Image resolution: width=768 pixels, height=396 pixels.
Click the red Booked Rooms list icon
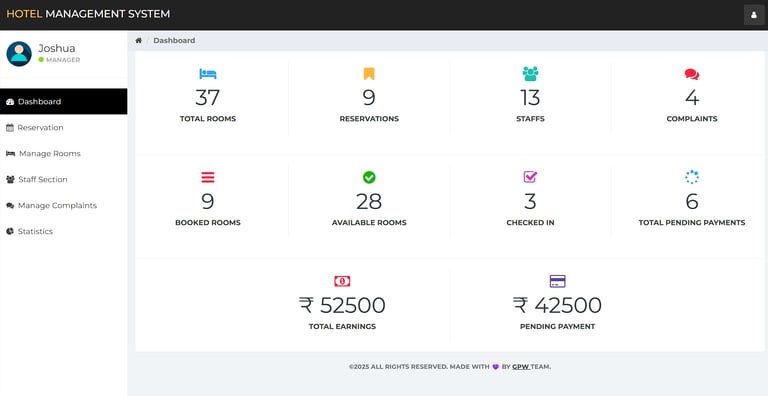[x=208, y=177]
